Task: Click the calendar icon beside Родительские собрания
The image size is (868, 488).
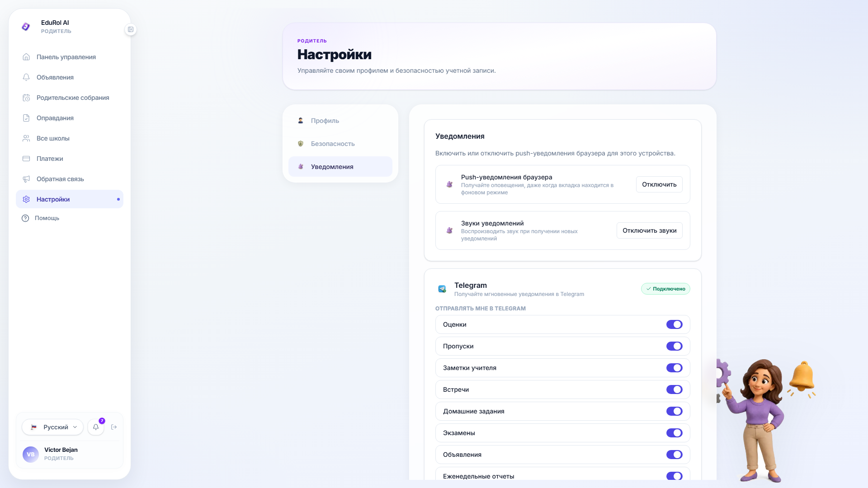Action: point(26,98)
